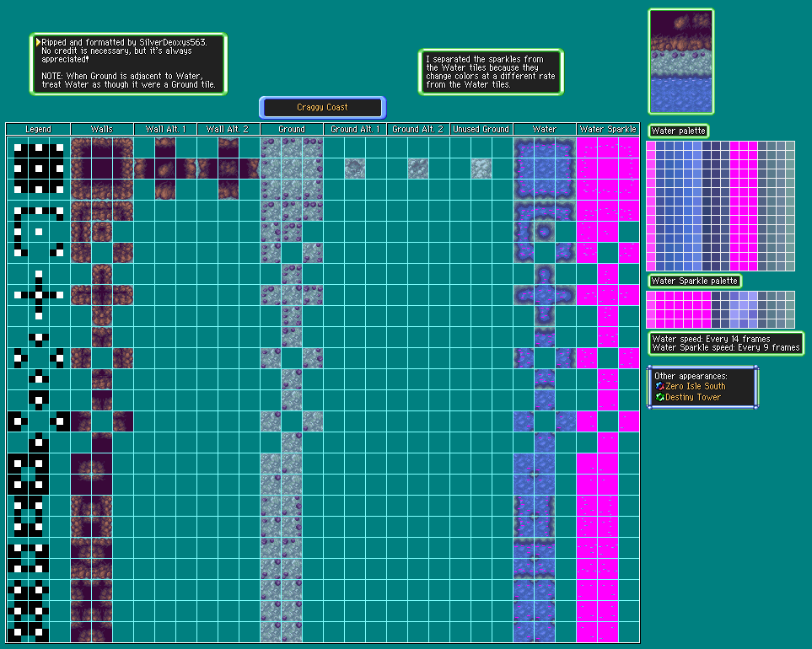Click the Water column header
The height and width of the screenshot is (649, 812).
[544, 129]
